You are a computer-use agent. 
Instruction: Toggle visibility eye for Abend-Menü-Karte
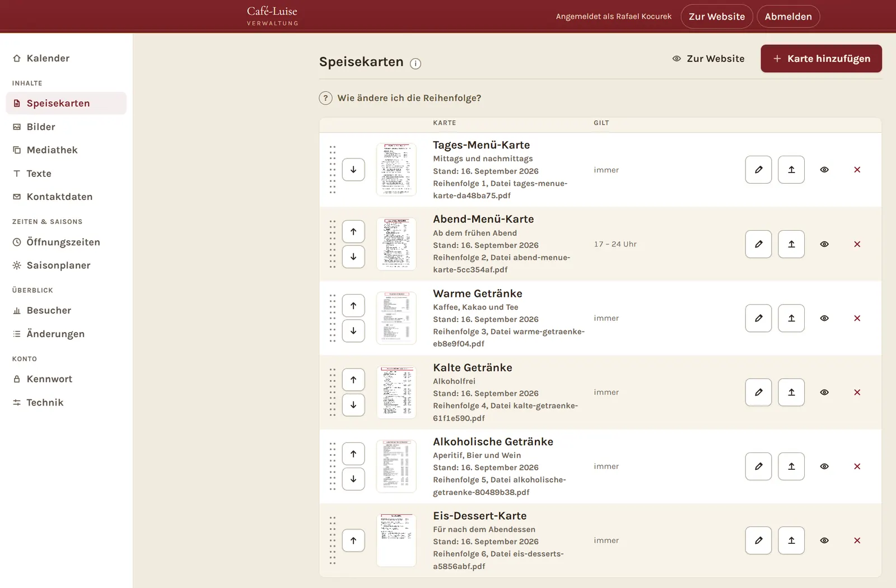[824, 244]
